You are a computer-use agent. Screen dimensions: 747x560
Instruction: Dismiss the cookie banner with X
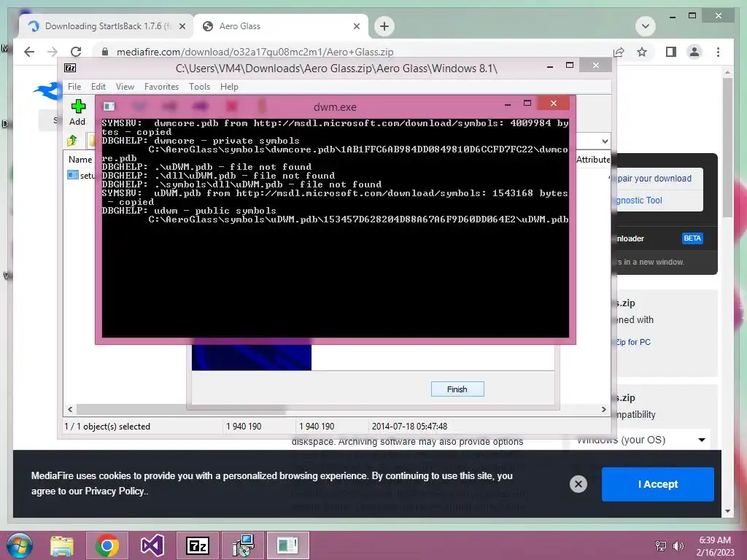[x=578, y=484]
